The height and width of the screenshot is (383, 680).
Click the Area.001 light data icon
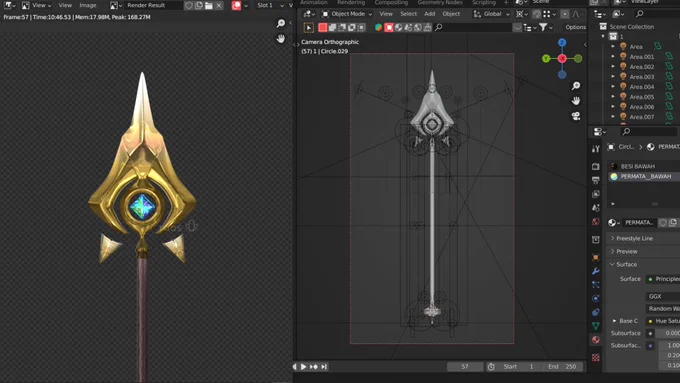tap(669, 56)
